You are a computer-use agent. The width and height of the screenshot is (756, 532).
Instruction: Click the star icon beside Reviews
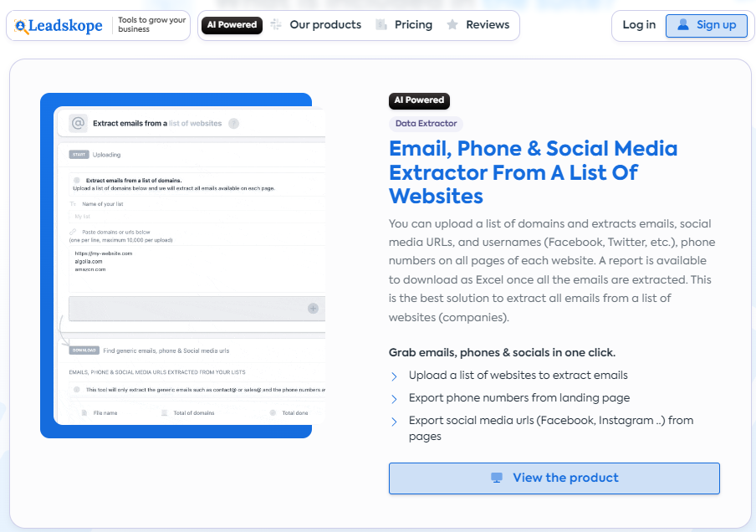(452, 25)
